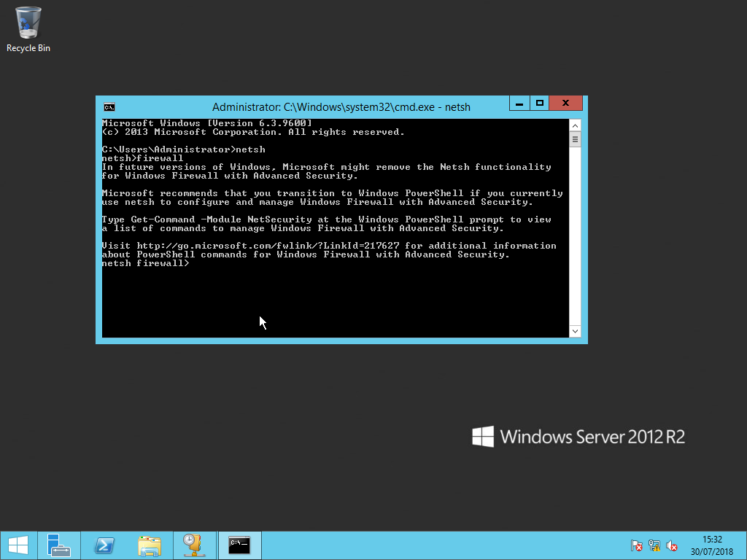
Task: Click the 'Microsoft recommends that you transition' line
Action: click(332, 193)
